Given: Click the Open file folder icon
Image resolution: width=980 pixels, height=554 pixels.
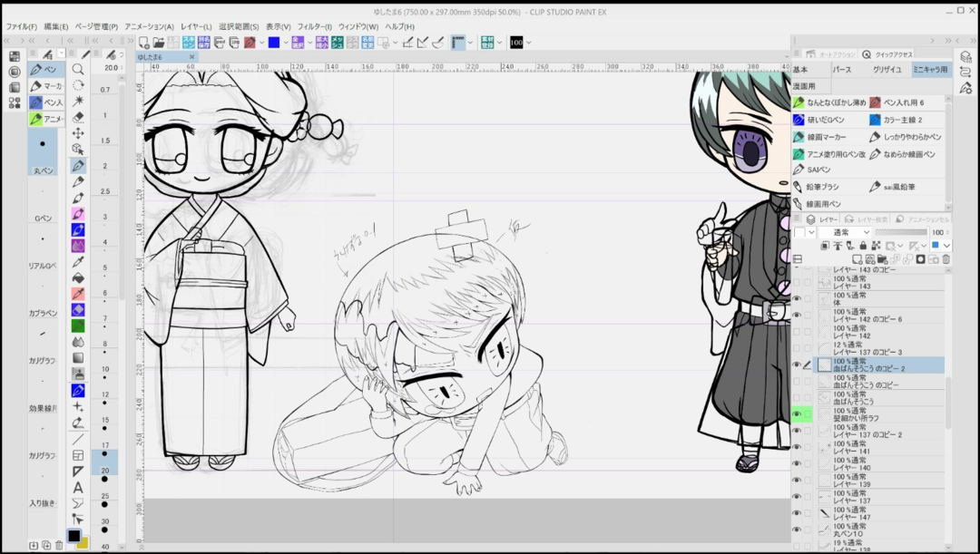Looking at the screenshot, I should coord(159,43).
